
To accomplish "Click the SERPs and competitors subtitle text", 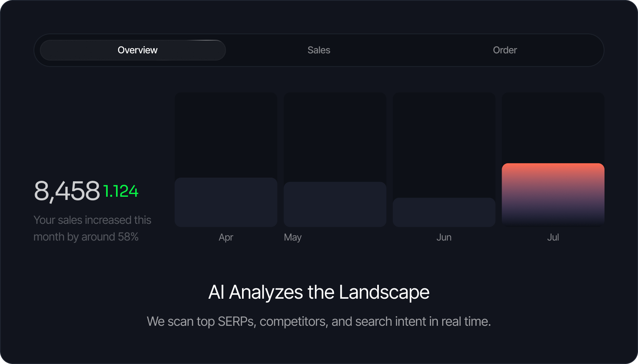I will pos(319,321).
